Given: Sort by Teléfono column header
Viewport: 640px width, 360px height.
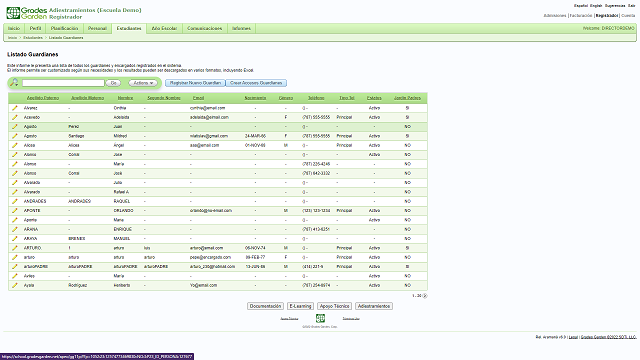Looking at the screenshot, I should [316, 98].
